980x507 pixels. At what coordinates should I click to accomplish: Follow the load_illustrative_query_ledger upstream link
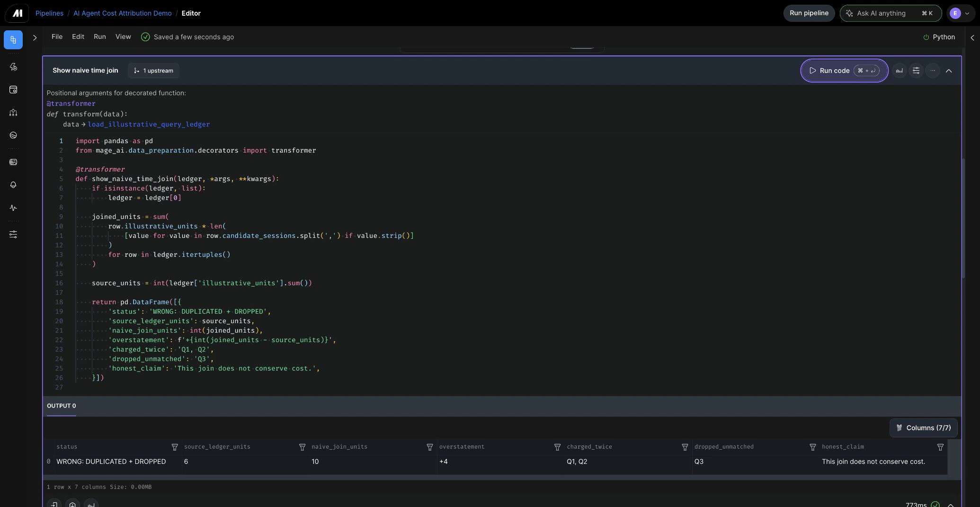[149, 125]
